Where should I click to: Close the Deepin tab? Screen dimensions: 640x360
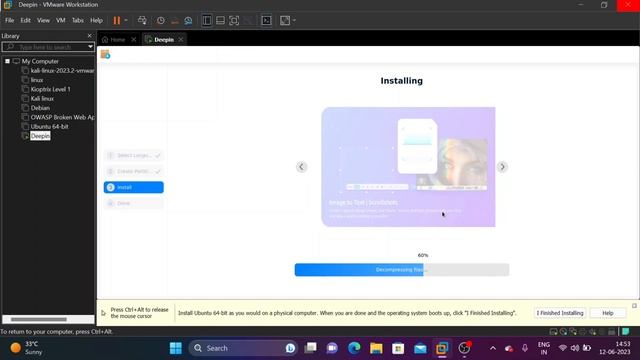point(180,40)
